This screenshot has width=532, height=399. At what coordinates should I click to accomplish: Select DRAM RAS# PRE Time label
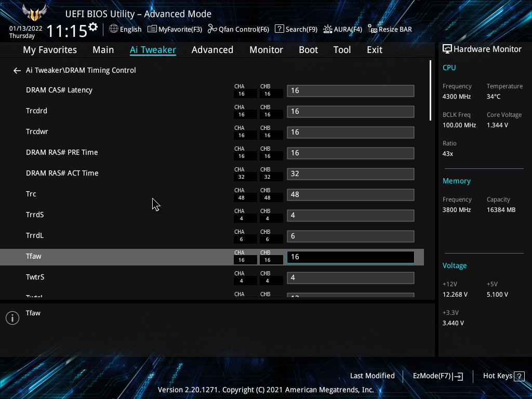(62, 152)
